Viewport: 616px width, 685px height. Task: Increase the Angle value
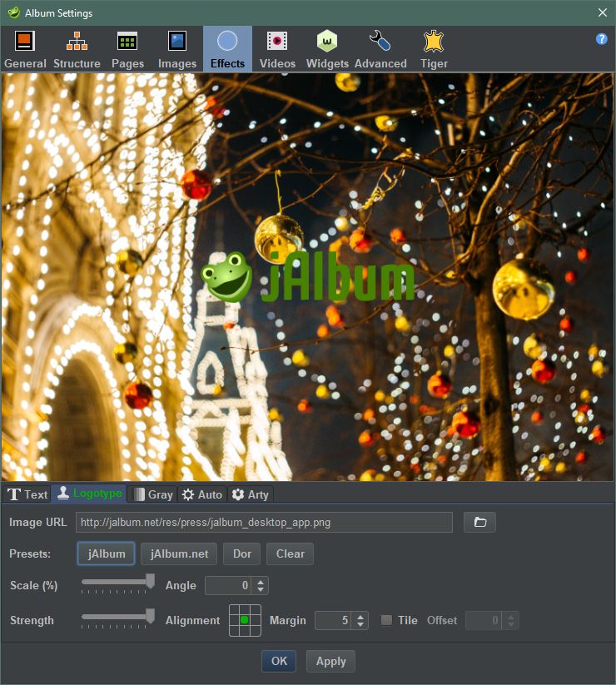tap(261, 582)
